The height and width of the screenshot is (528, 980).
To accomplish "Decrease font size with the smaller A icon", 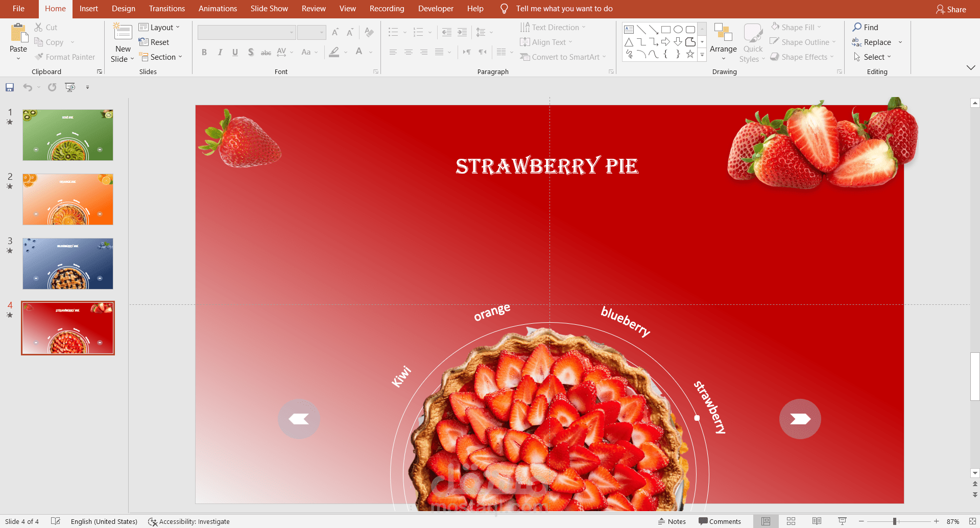I will pyautogui.click(x=350, y=32).
